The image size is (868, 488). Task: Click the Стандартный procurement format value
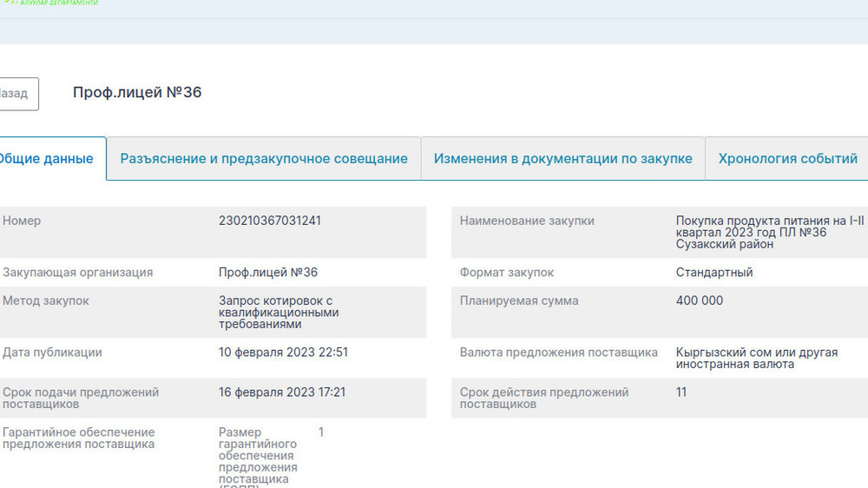713,273
